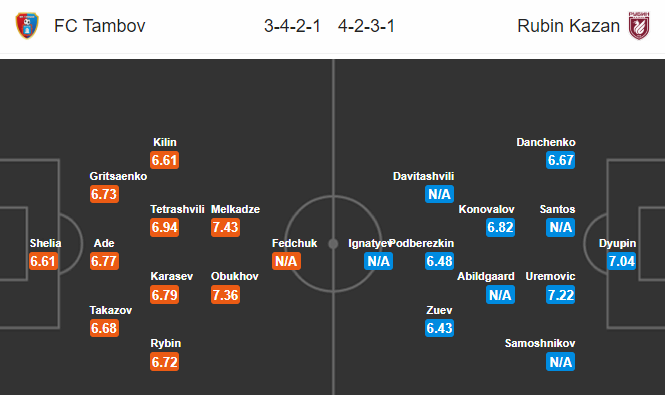Click Konovalov's 6.82 rating badge
Viewport: 665px width, 395px height.
500,227
